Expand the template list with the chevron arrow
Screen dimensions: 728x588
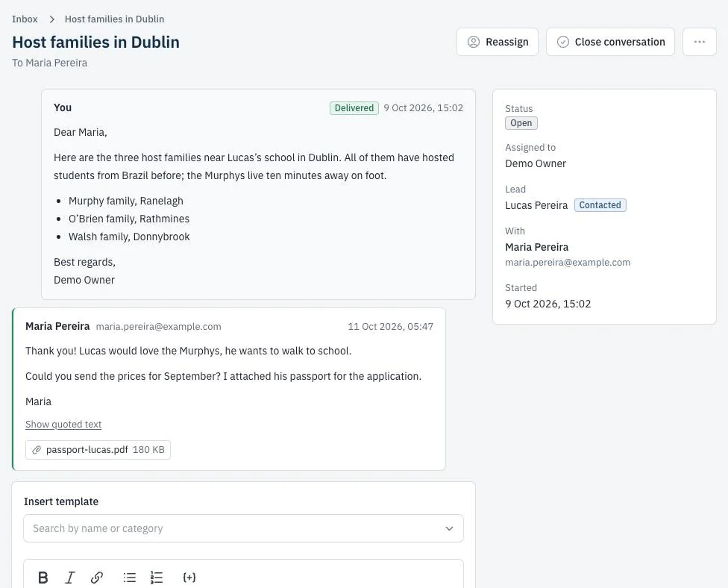click(x=449, y=528)
